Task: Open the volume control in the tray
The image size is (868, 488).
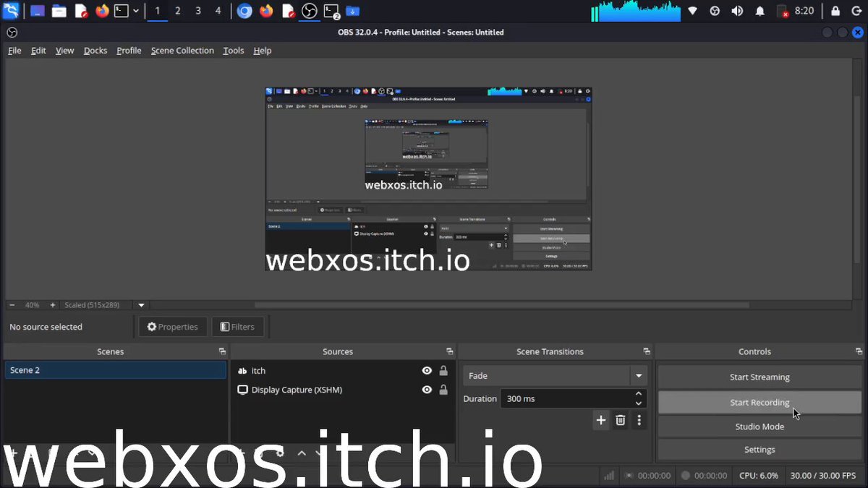Action: click(737, 11)
